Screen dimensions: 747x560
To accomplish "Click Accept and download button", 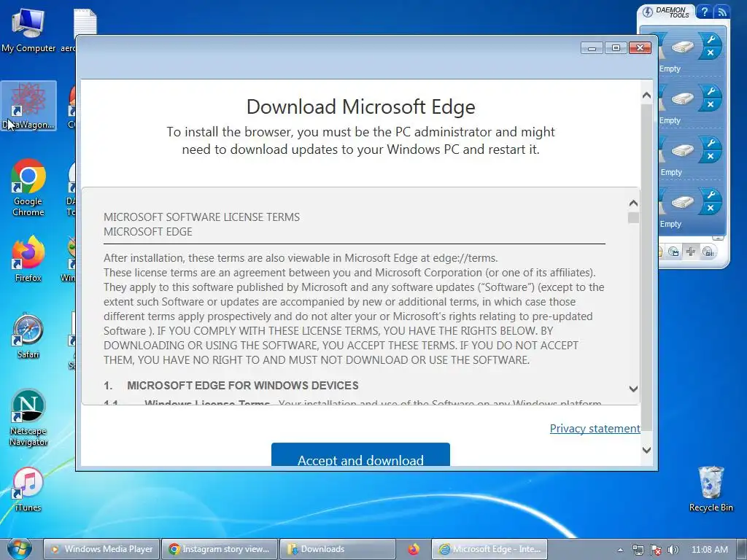I will click(360, 454).
